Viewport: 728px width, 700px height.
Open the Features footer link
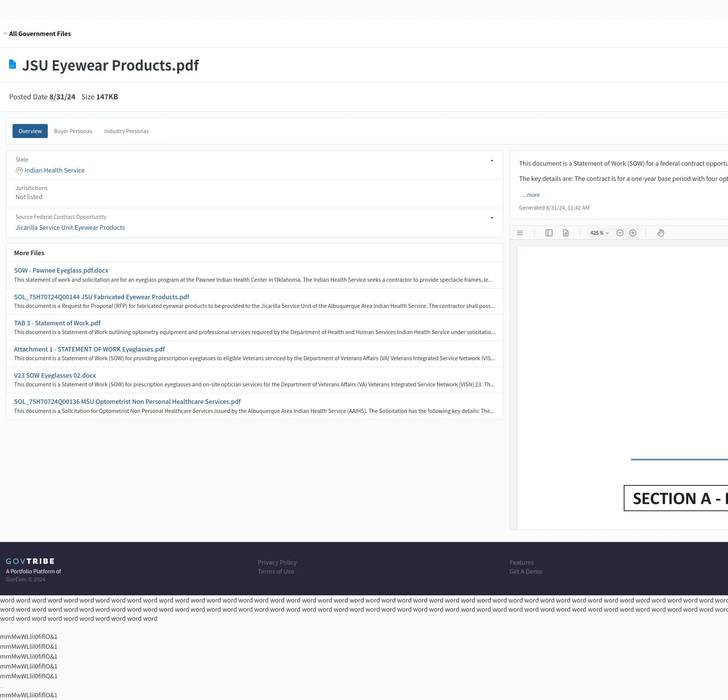[521, 562]
